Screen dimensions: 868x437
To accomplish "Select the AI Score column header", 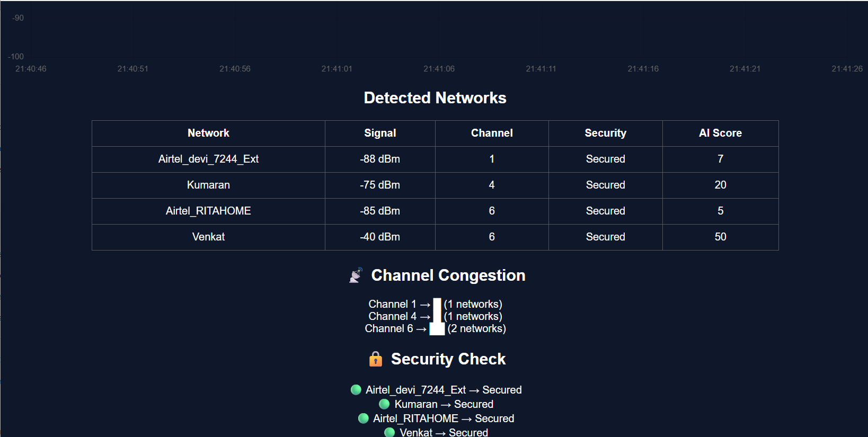I will tap(720, 133).
